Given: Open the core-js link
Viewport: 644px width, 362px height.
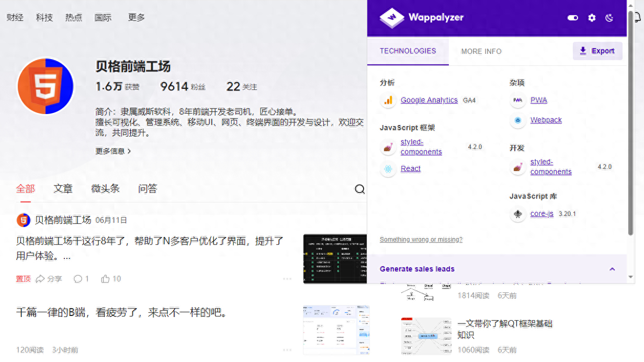Looking at the screenshot, I should pos(541,213).
